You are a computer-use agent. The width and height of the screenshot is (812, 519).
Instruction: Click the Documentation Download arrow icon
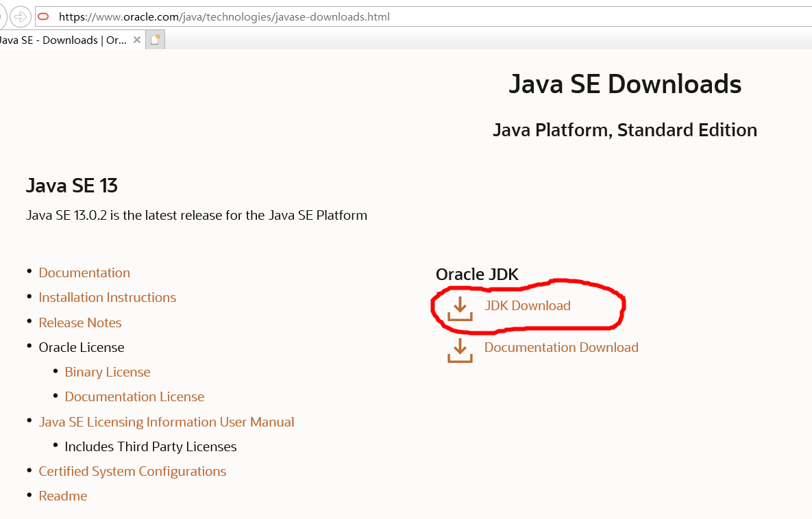tap(460, 351)
